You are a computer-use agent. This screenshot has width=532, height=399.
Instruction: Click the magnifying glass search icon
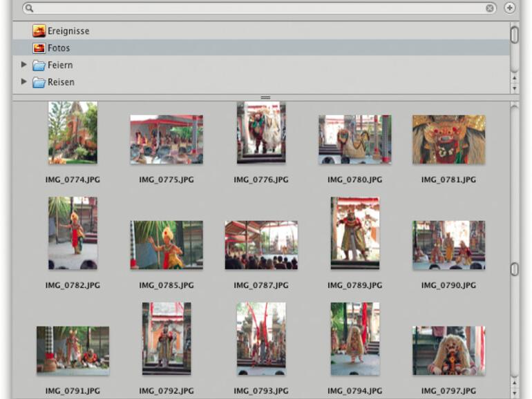point(30,8)
